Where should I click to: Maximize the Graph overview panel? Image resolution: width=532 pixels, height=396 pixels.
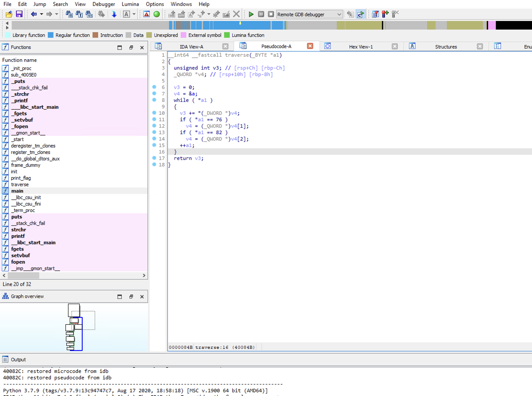[x=120, y=297]
